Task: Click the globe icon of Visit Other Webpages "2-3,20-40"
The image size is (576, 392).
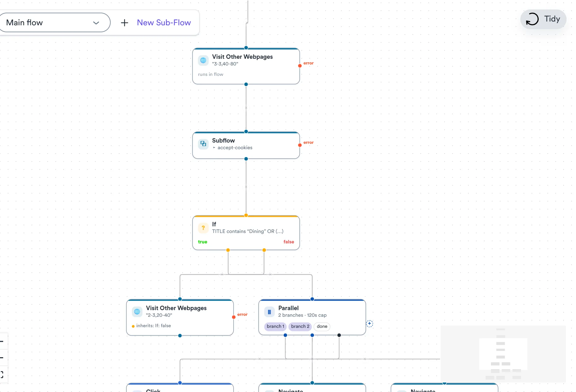Action: click(x=137, y=311)
